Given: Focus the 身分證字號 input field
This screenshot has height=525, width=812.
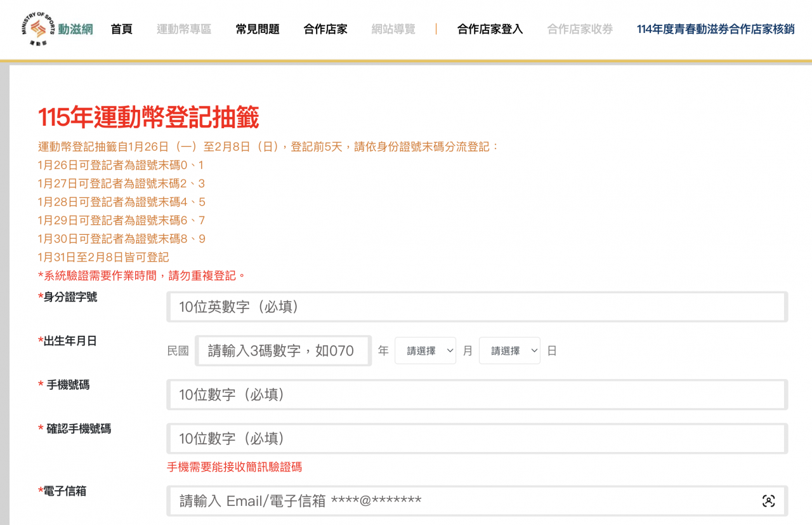Looking at the screenshot, I should [476, 307].
